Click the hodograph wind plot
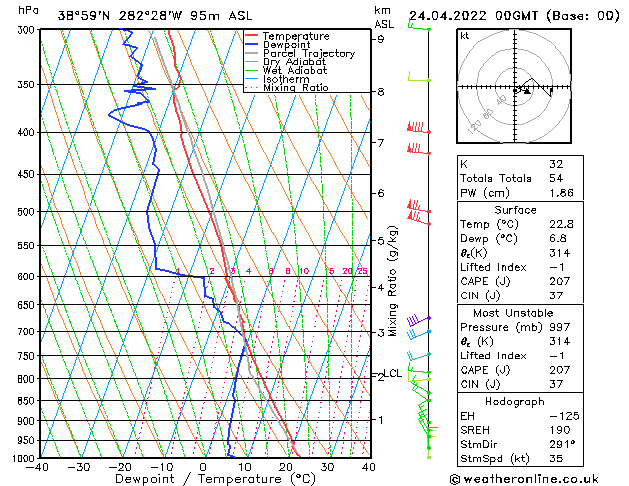 coord(514,86)
